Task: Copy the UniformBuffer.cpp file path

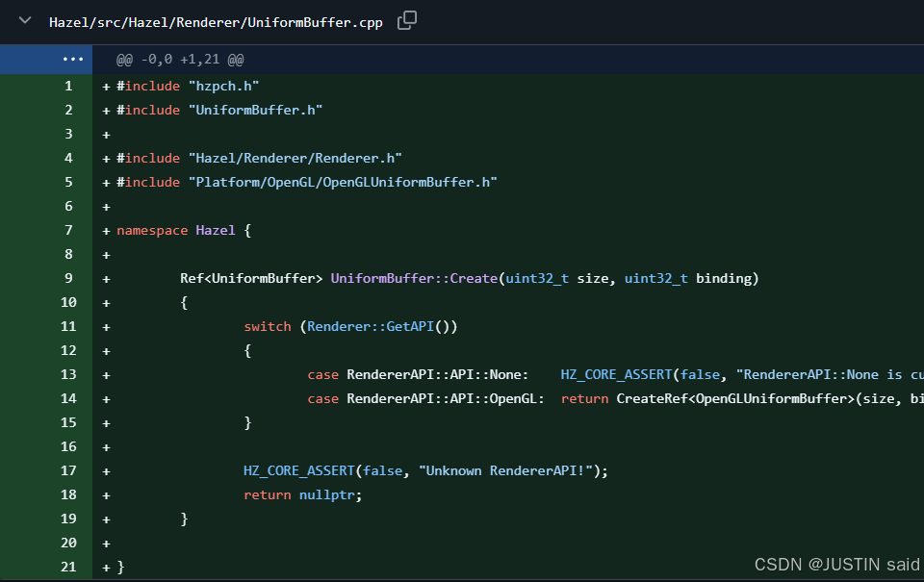Action: click(407, 20)
